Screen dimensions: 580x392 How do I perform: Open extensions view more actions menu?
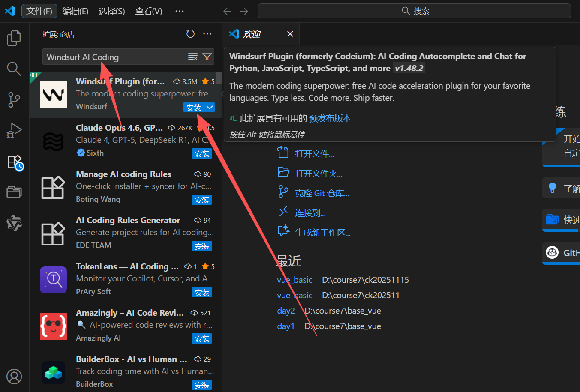[x=207, y=34]
